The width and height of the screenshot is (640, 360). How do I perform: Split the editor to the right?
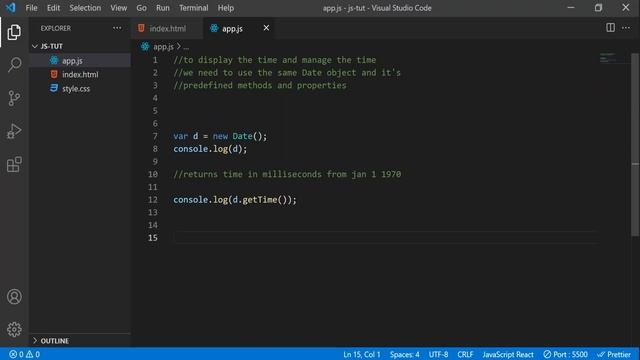[610, 28]
